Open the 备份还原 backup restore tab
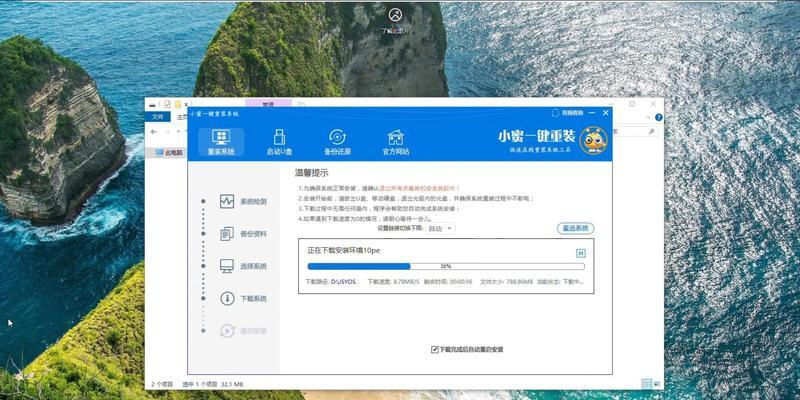 (x=337, y=142)
